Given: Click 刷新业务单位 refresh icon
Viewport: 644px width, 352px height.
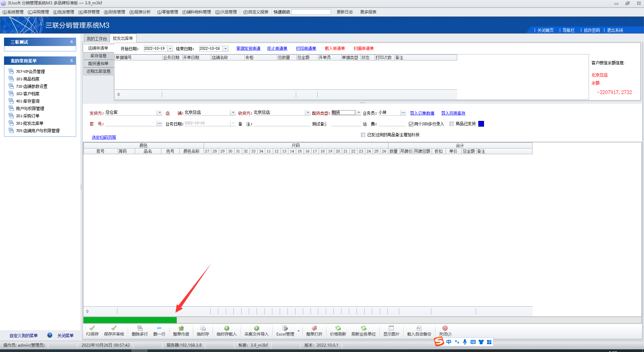Looking at the screenshot, I should point(364,328).
